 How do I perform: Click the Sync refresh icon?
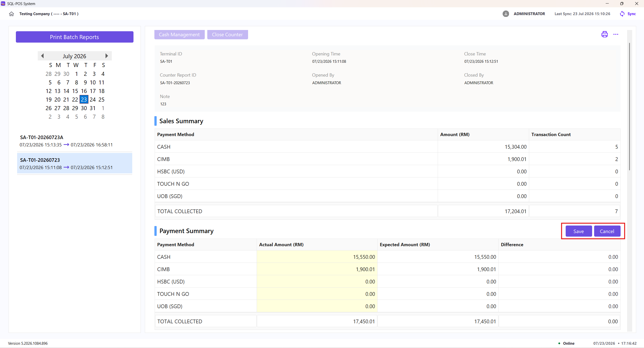point(622,14)
